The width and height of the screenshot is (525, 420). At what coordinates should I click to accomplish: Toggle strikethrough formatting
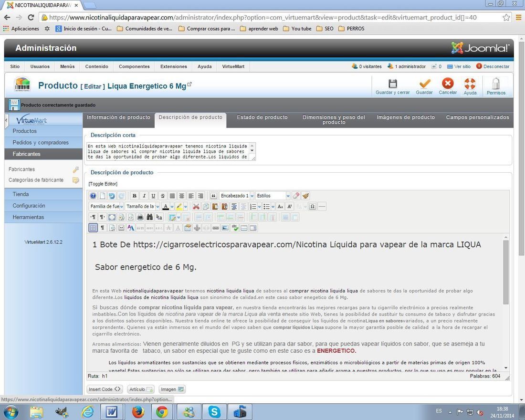click(163, 196)
